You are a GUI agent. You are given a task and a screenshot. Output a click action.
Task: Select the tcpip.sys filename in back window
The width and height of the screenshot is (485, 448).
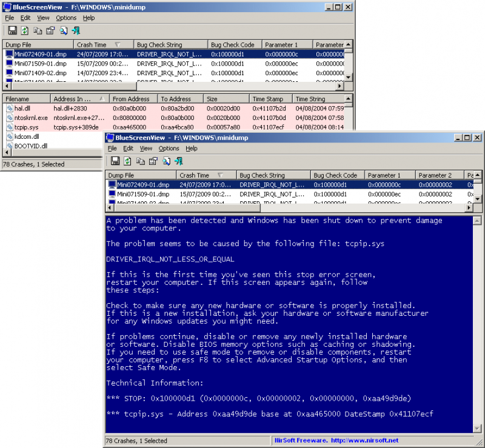(26, 127)
